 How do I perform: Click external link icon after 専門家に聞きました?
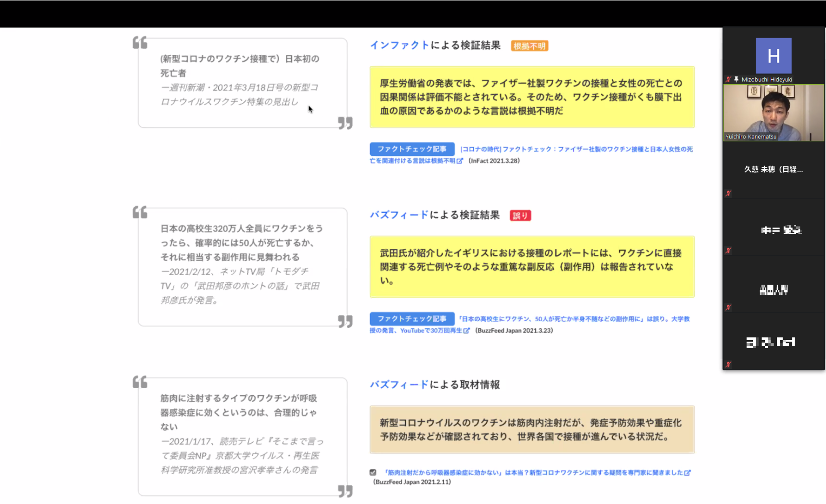[x=687, y=473]
